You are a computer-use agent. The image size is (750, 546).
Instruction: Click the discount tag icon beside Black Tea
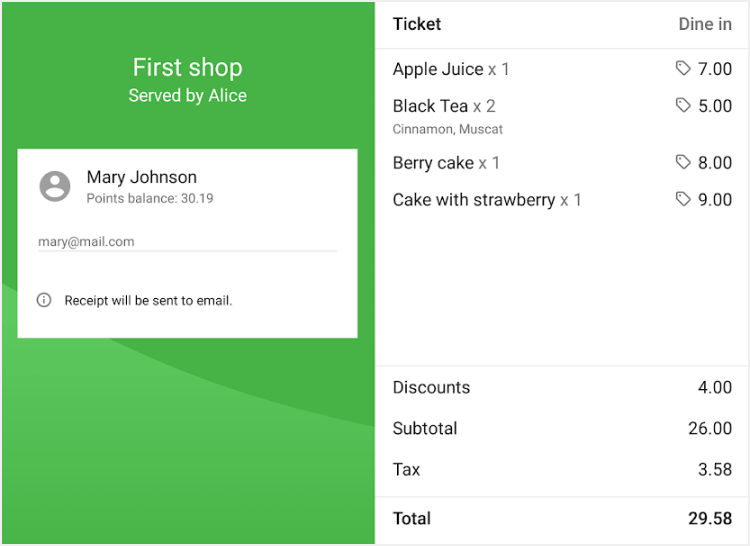click(683, 105)
